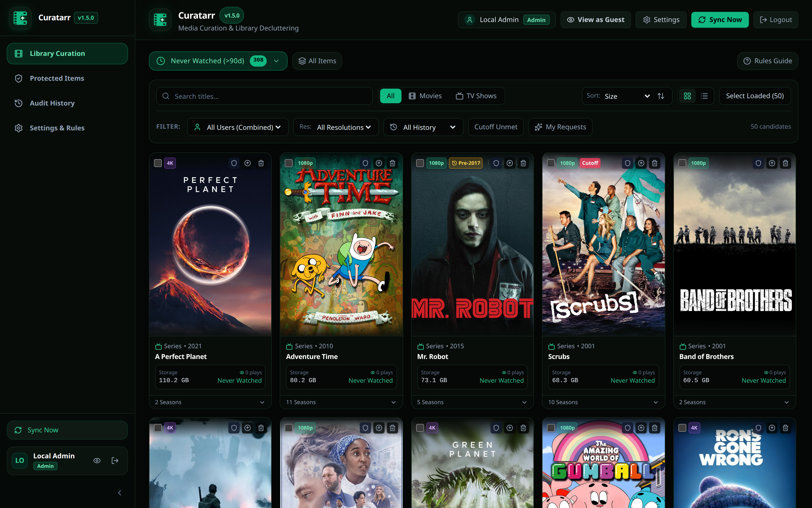Show only Movies tab

point(425,96)
